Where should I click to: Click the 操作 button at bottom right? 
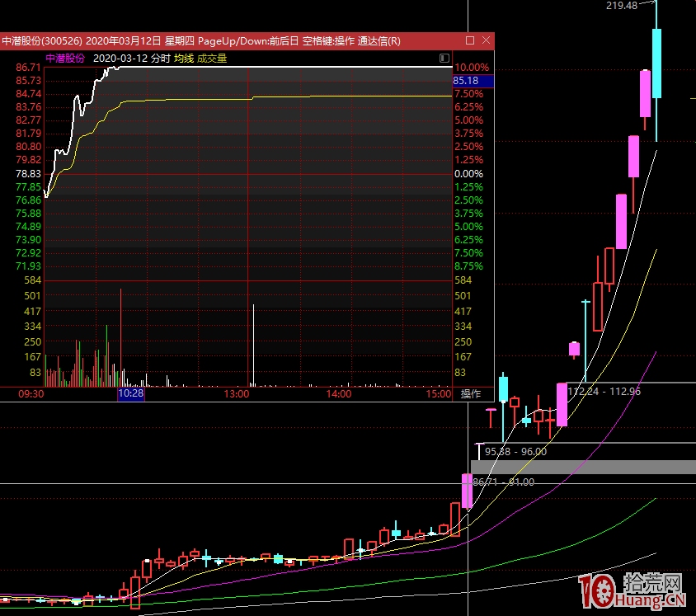pyautogui.click(x=471, y=394)
